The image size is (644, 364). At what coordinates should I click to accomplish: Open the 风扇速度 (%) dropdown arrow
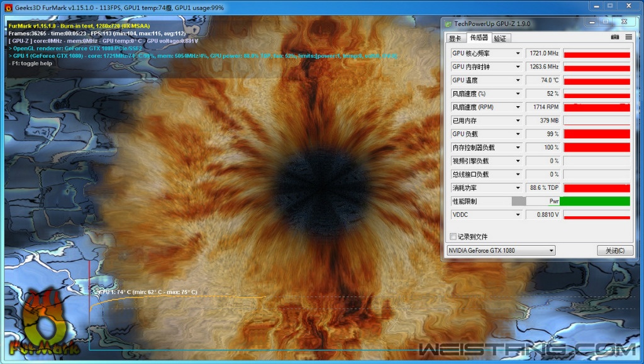coord(518,94)
